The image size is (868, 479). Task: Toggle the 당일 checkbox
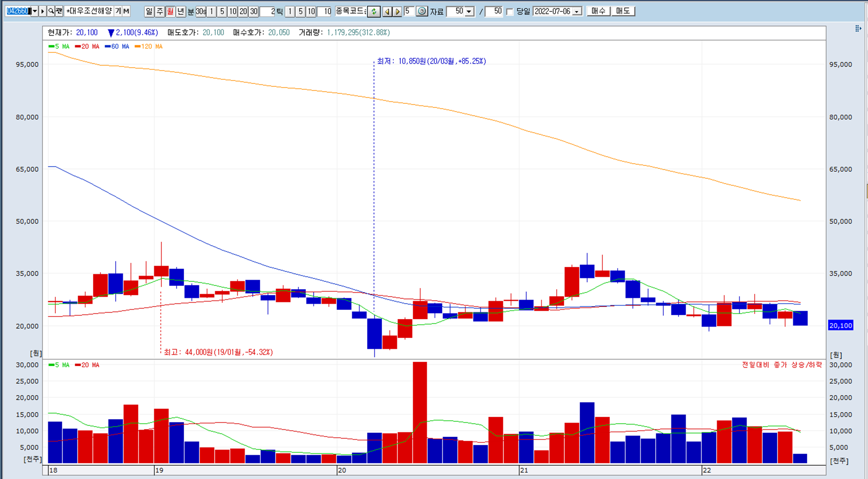[510, 12]
